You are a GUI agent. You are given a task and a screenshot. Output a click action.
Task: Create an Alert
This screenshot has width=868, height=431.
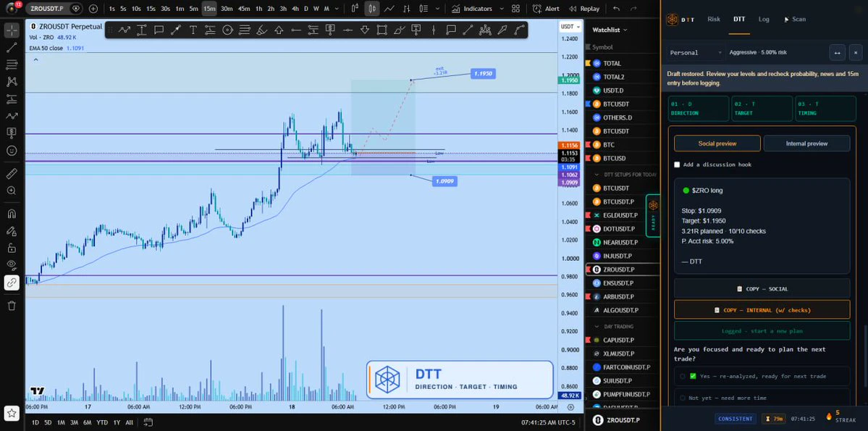coord(546,9)
